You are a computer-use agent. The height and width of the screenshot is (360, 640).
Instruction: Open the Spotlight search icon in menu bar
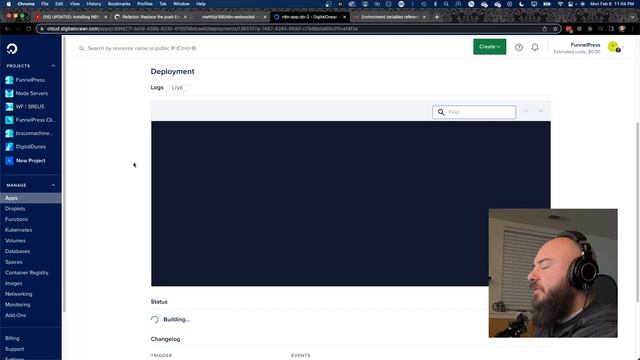click(446, 4)
